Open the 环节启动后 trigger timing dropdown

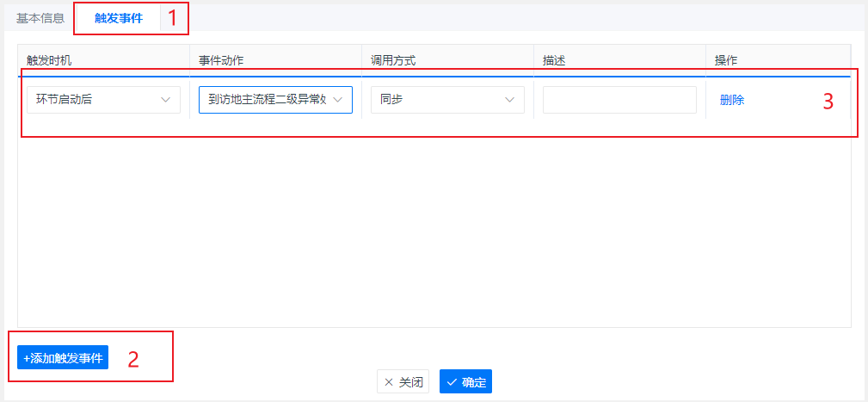click(103, 100)
